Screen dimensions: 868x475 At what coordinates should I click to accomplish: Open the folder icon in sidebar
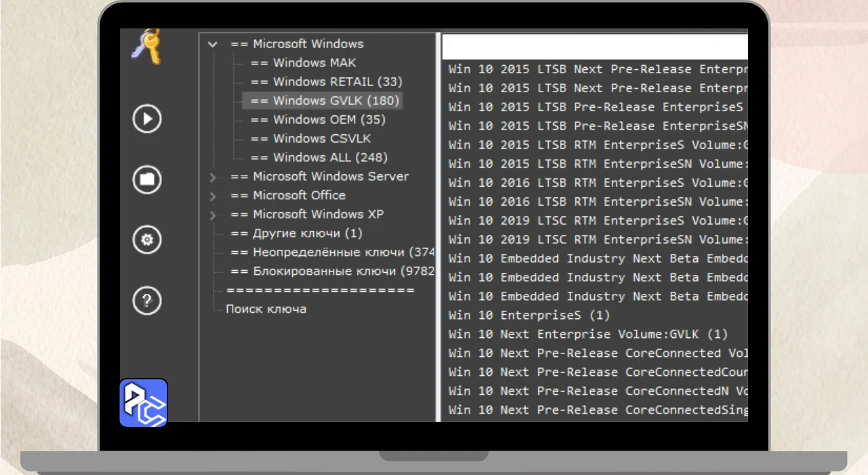(x=146, y=179)
